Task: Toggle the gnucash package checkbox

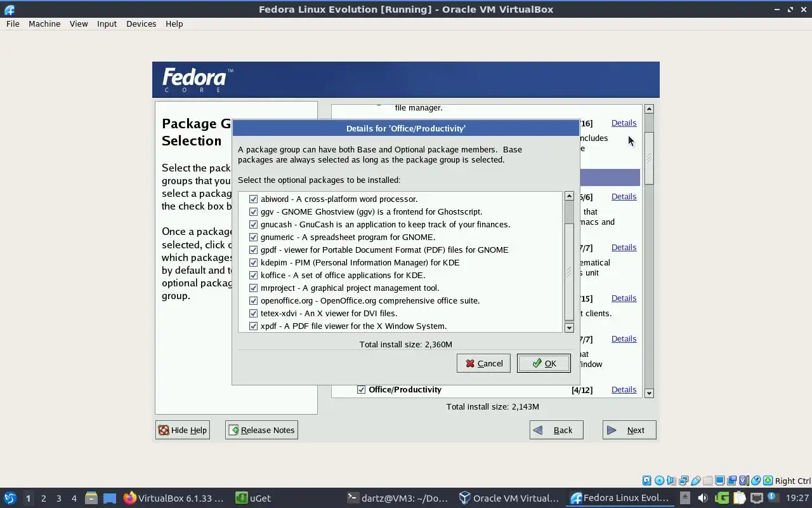Action: (x=254, y=224)
